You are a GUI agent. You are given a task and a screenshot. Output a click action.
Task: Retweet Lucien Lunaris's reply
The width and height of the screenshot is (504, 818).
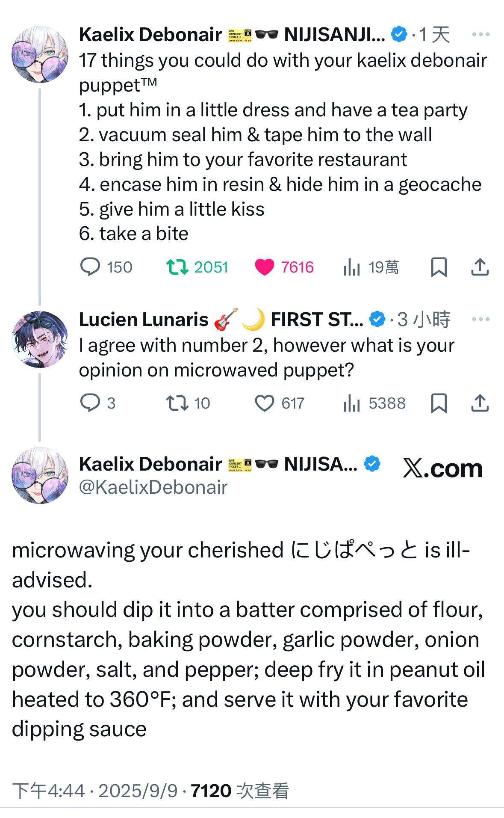coord(177,403)
